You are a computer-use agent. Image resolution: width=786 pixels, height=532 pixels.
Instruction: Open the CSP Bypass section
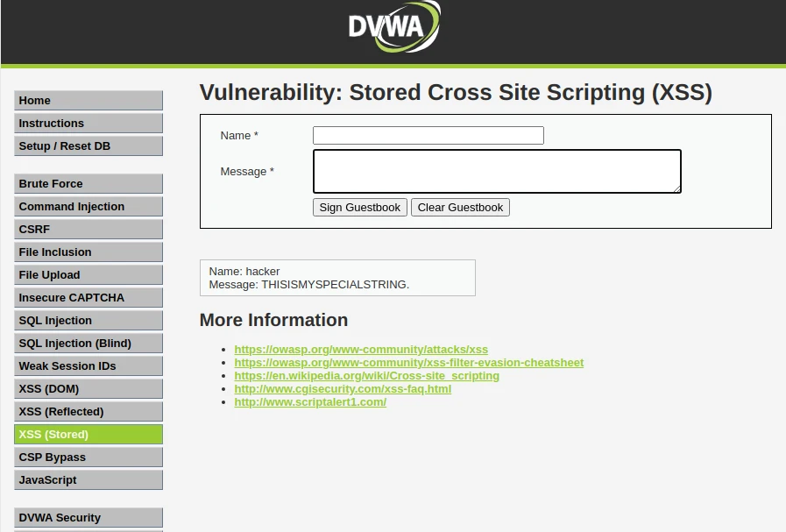coord(89,458)
